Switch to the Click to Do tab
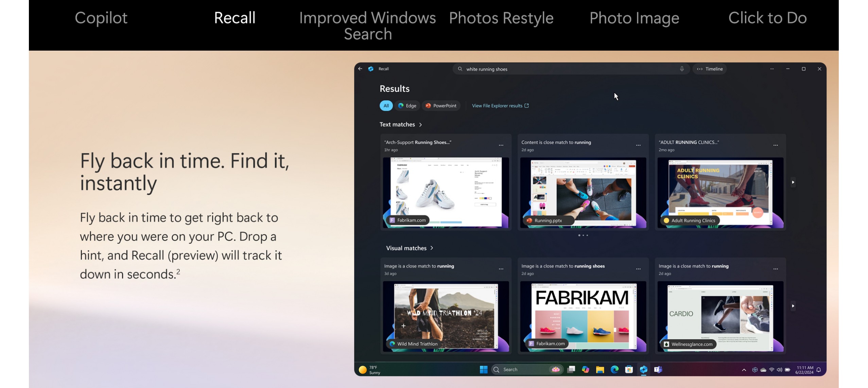The width and height of the screenshot is (868, 388). [767, 18]
